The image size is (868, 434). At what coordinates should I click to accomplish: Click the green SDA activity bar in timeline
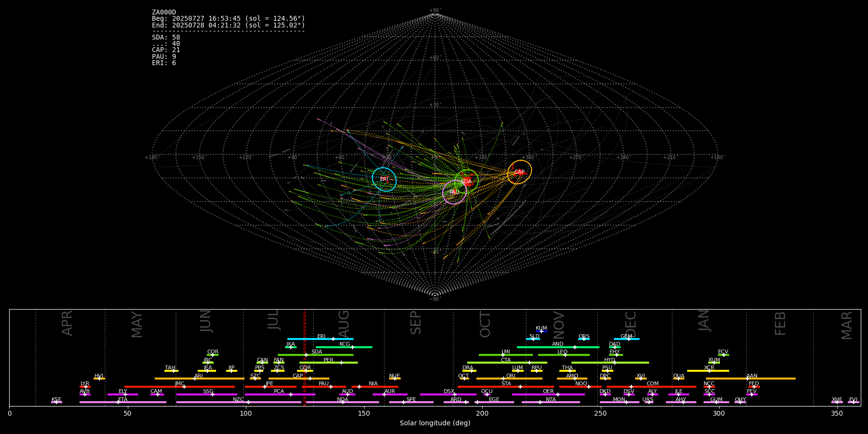click(x=315, y=355)
